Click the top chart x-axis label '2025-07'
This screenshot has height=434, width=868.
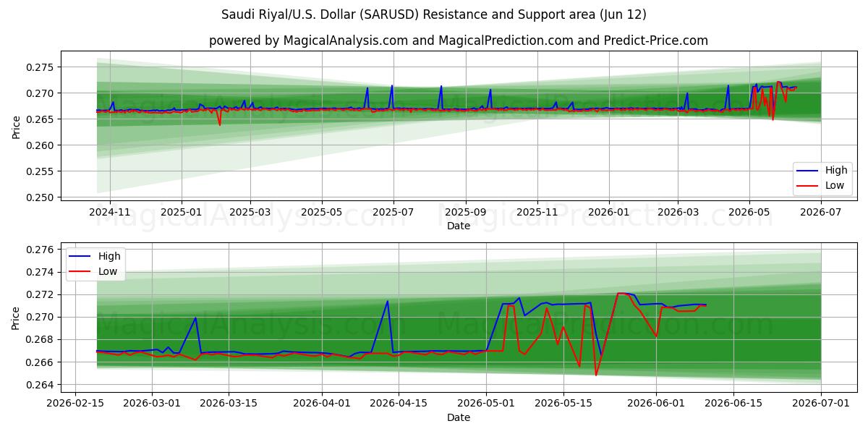[x=393, y=211]
